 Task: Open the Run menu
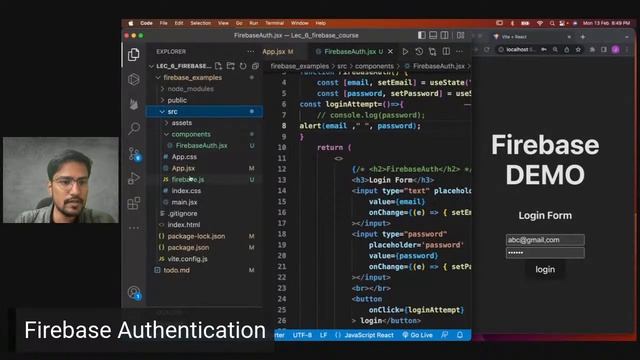[x=253, y=23]
